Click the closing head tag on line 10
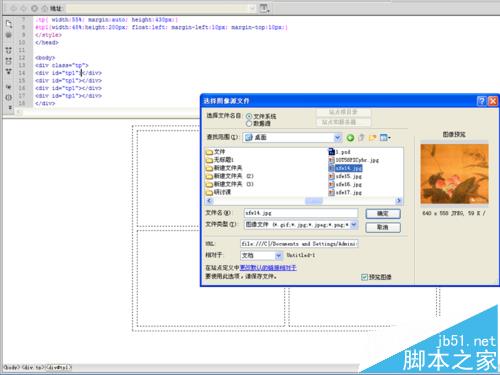 [47, 43]
